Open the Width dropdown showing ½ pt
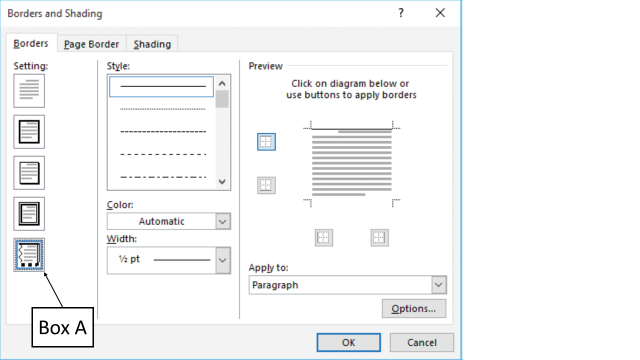This screenshot has height=360, width=640. click(169, 260)
